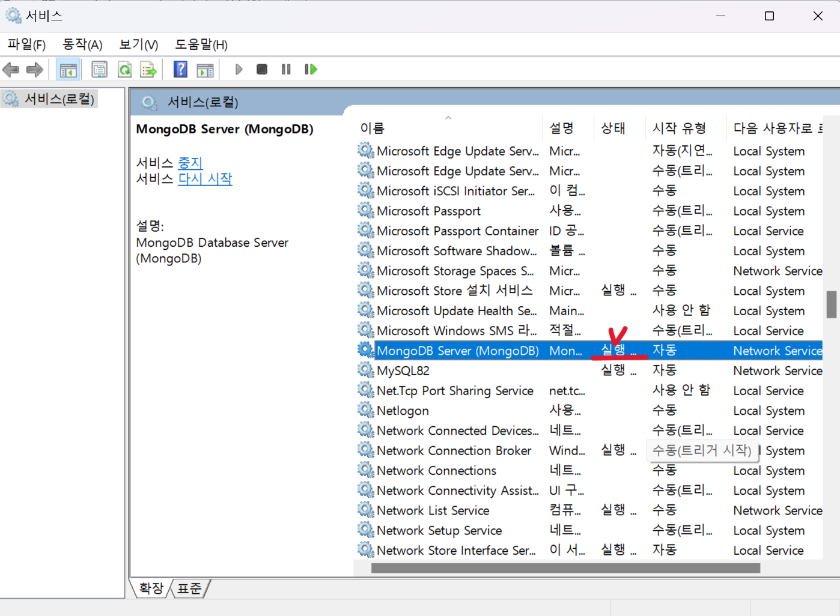The image size is (840, 616).
Task: Select the Network Connections service row
Action: pyautogui.click(x=589, y=470)
